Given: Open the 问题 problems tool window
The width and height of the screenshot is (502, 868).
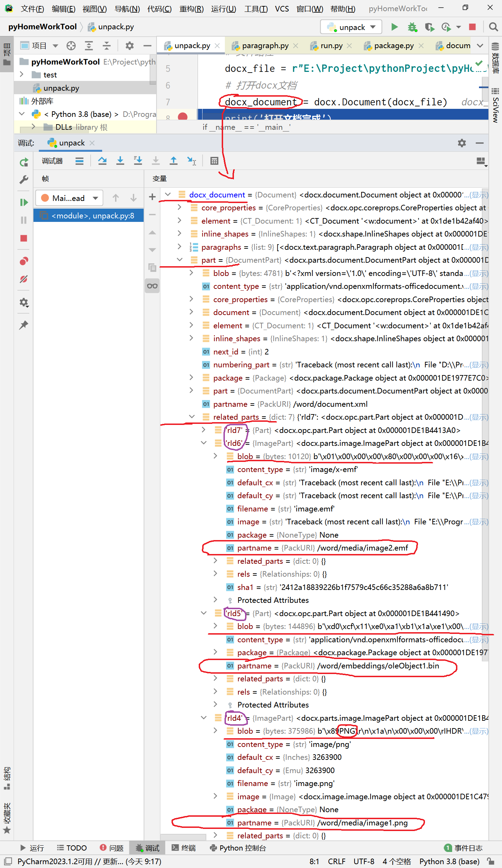Looking at the screenshot, I should coord(112,848).
